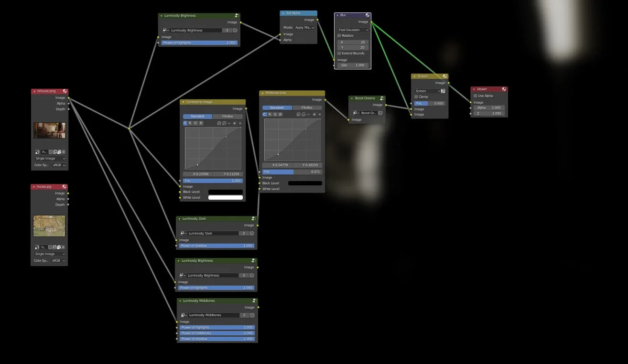Select the B channel on Midtones kick curves
Viewport: 628px width, 364px height.
pos(280,114)
